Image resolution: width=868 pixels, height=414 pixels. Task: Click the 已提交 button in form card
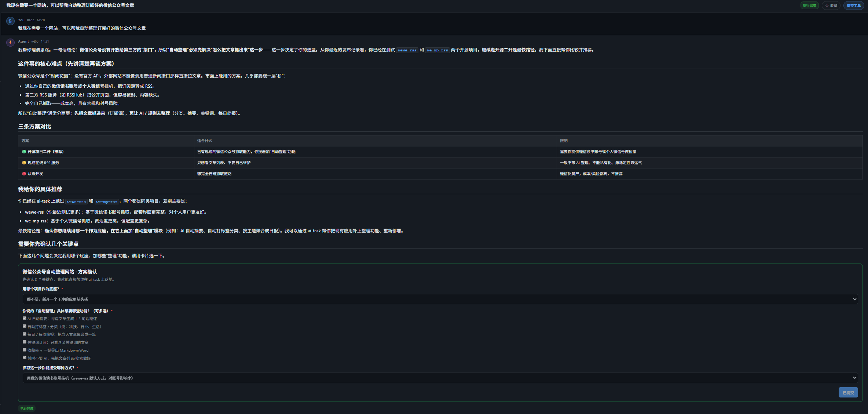848,392
